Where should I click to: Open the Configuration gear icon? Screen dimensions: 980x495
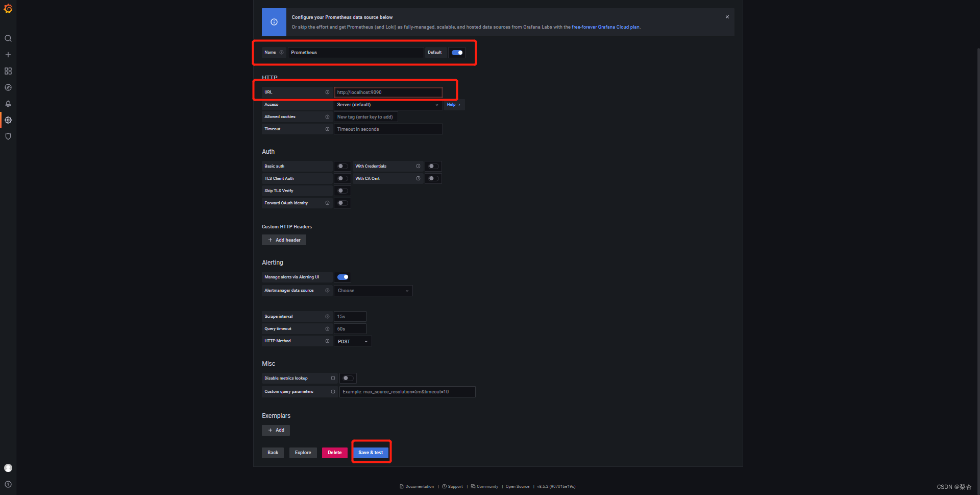pos(8,120)
